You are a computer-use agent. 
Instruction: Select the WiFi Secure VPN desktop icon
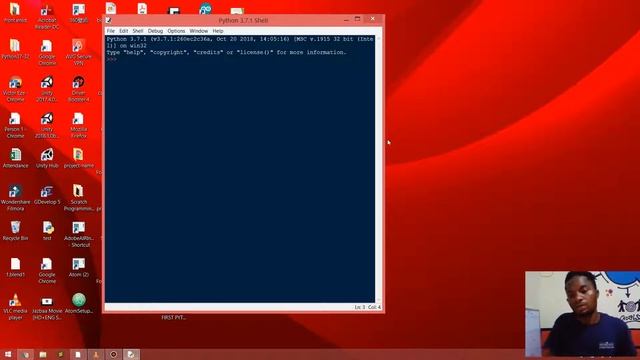tap(78, 53)
